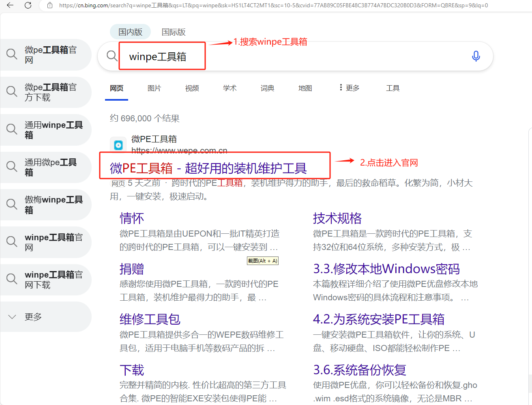The image size is (532, 405).
Task: Click the search magnifier icon in search box
Action: click(112, 56)
